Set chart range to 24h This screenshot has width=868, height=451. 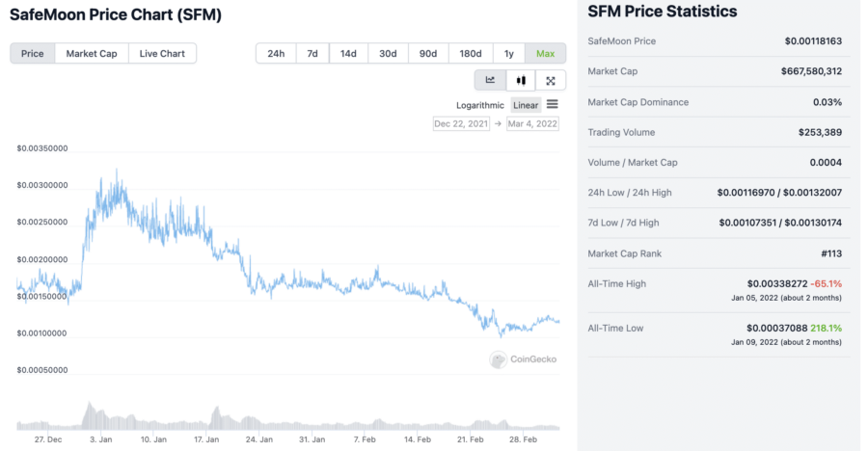(x=276, y=53)
